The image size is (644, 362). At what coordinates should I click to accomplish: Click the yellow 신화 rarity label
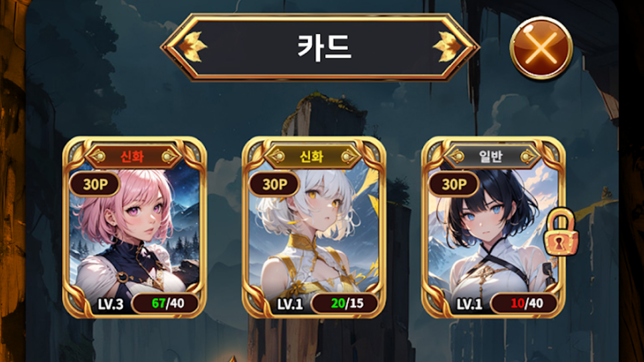point(311,157)
